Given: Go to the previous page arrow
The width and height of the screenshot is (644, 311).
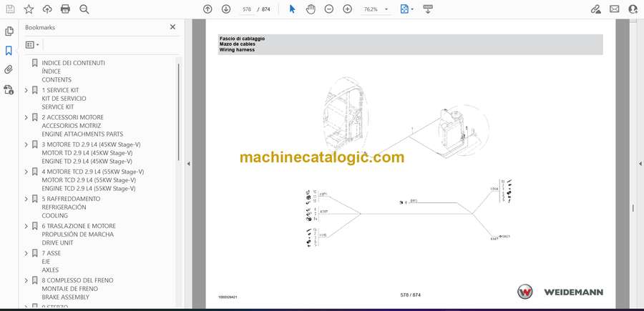Looking at the screenshot, I should tap(208, 9).
